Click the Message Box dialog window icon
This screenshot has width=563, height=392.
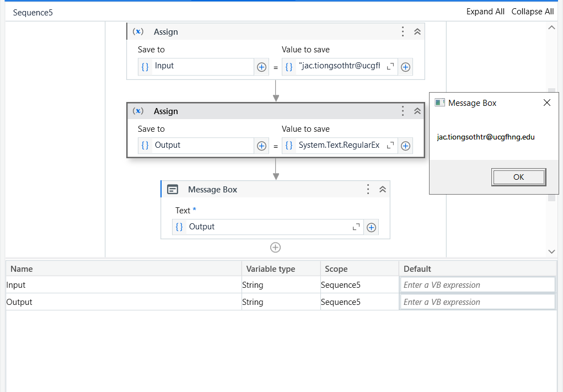(x=439, y=103)
